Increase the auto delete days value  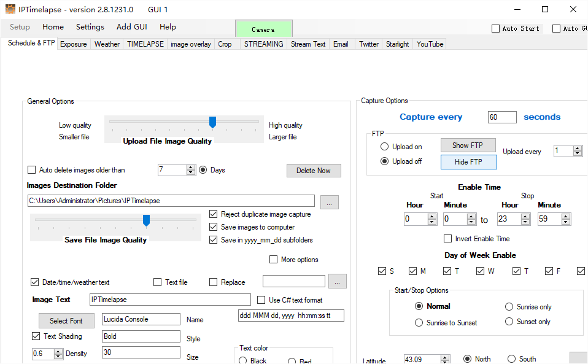191,168
